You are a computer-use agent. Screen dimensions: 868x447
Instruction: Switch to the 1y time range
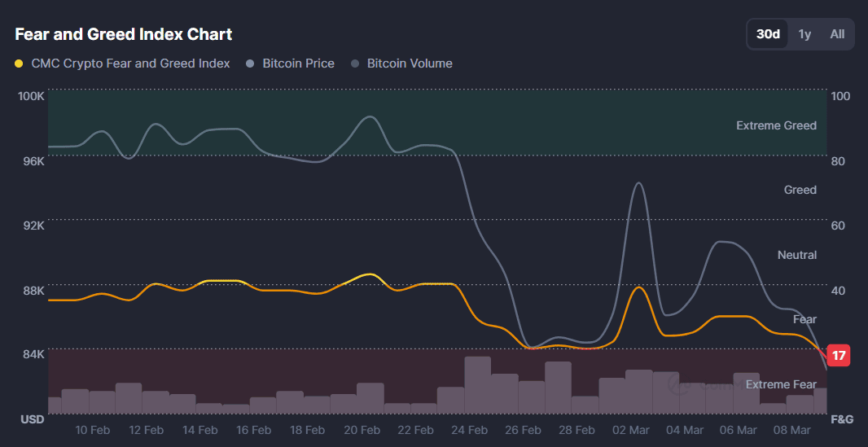(x=804, y=34)
